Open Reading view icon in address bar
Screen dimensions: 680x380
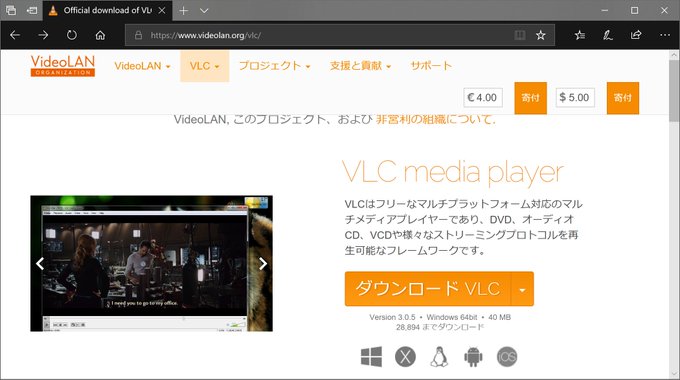[520, 35]
